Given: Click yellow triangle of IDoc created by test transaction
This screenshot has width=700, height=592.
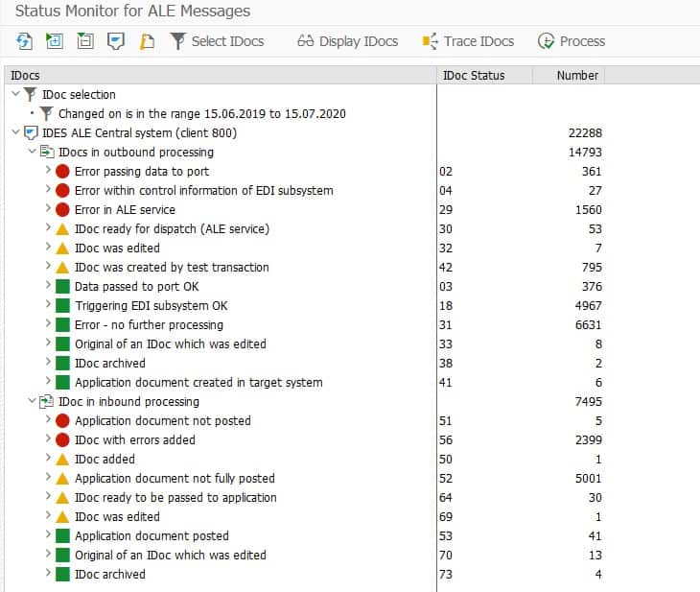Looking at the screenshot, I should click(62, 268).
